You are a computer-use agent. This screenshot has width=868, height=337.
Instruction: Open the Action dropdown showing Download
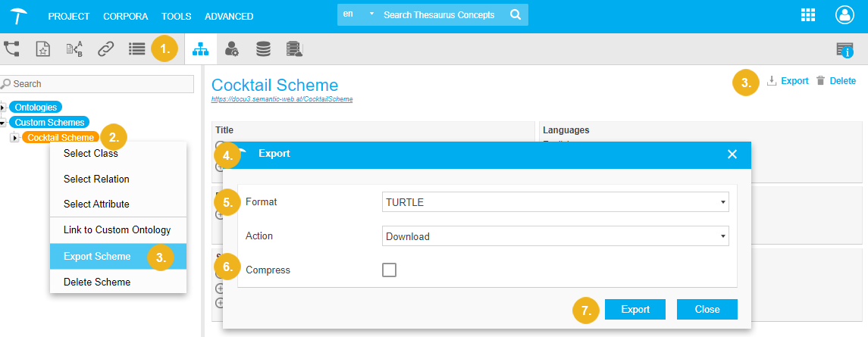[555, 236]
